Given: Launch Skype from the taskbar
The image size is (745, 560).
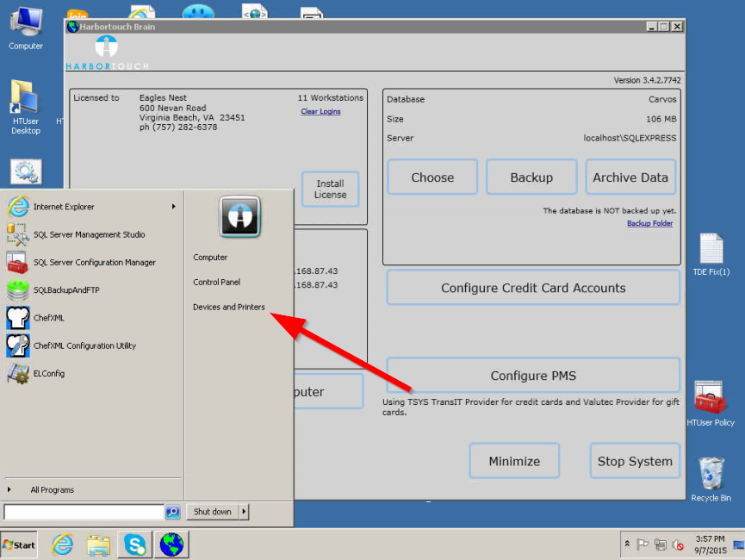Looking at the screenshot, I should click(x=135, y=544).
